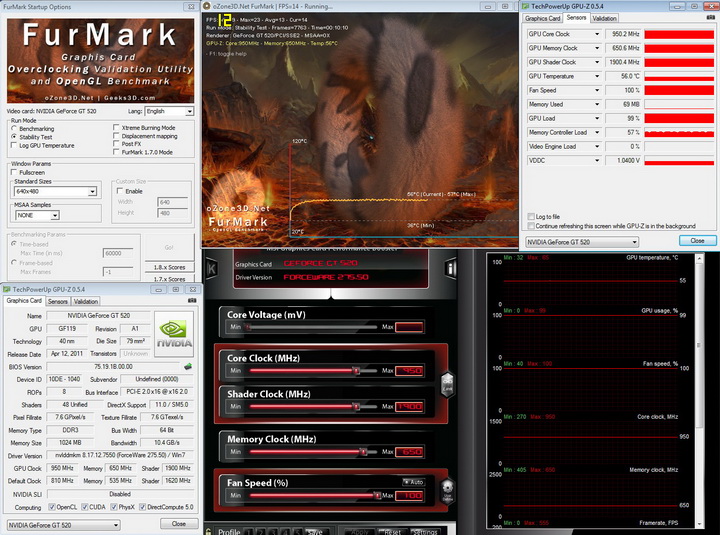Expand the Fan Speed sensor dropdown arrow

pos(597,90)
